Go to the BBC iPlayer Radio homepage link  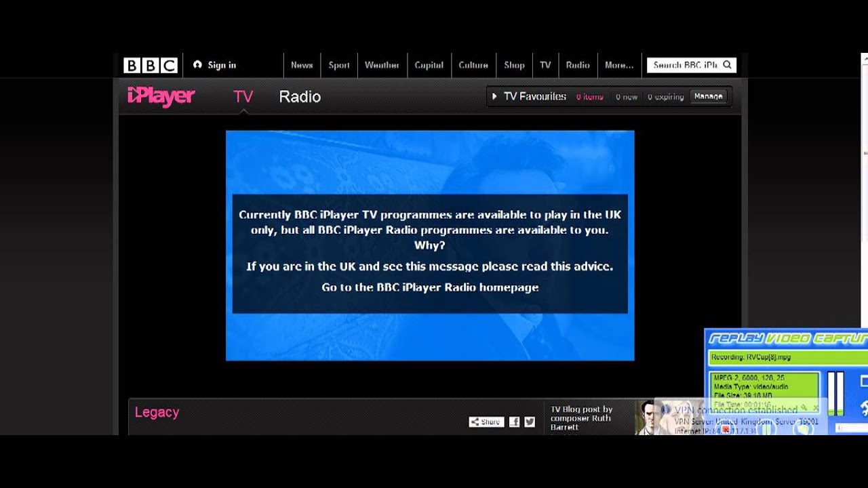(430, 287)
